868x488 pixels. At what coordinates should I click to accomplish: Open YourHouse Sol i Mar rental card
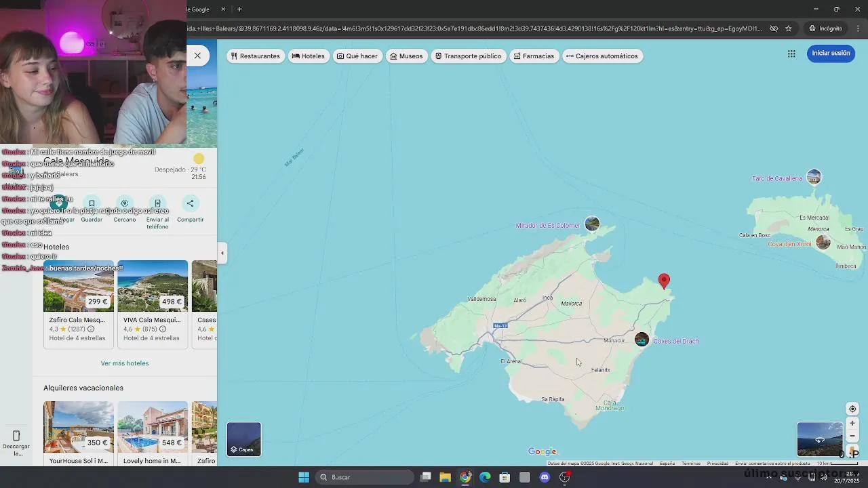click(79, 433)
